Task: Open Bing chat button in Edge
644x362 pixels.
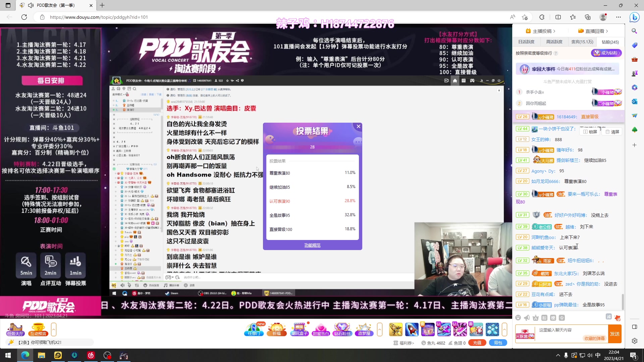Action: point(634,17)
